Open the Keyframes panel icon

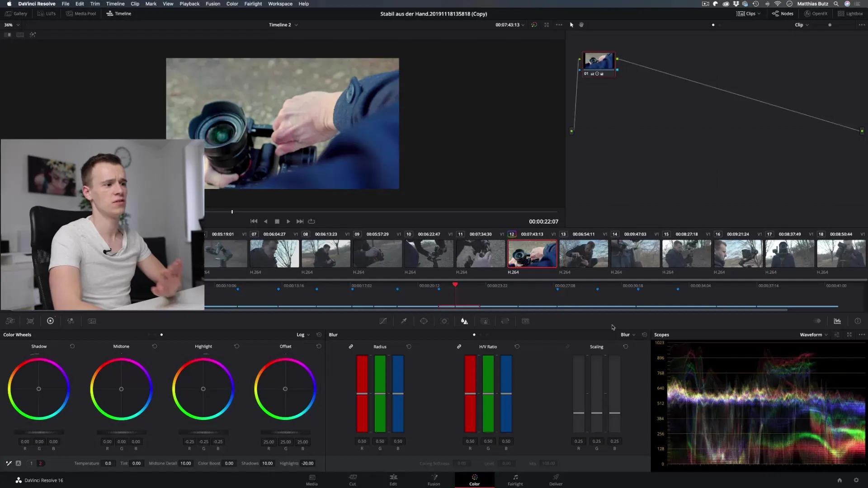click(817, 321)
